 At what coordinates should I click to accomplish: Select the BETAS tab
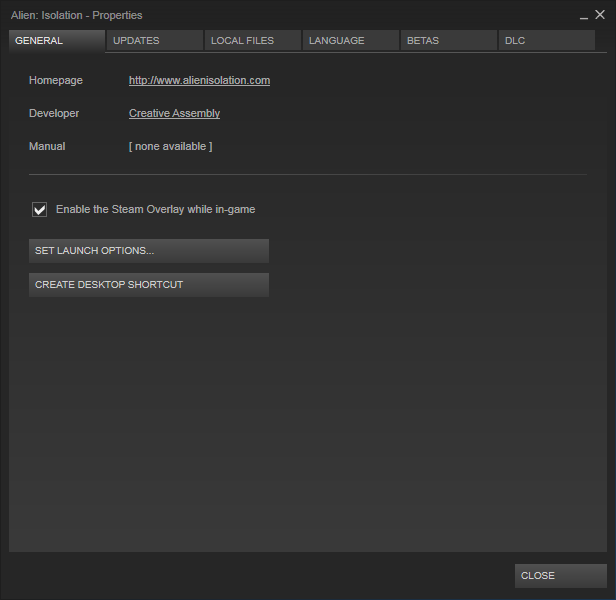449,40
